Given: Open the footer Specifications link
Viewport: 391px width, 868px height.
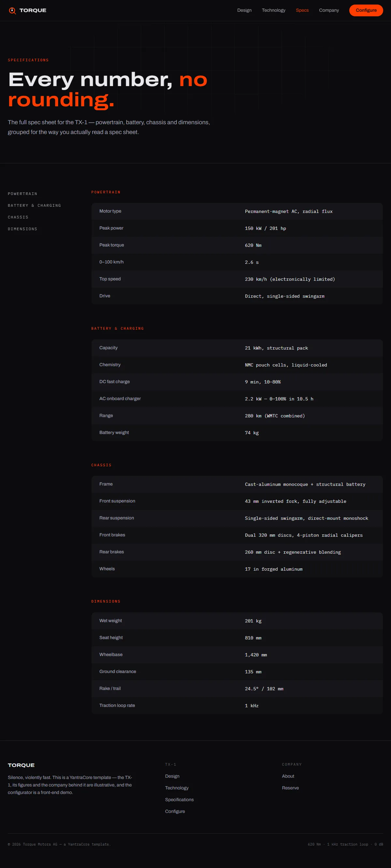Looking at the screenshot, I should tap(179, 800).
